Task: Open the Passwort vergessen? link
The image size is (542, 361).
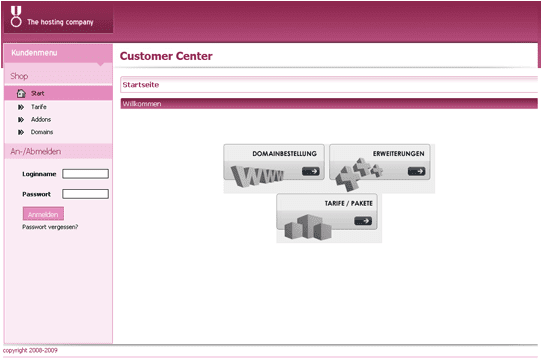Action: point(50,227)
